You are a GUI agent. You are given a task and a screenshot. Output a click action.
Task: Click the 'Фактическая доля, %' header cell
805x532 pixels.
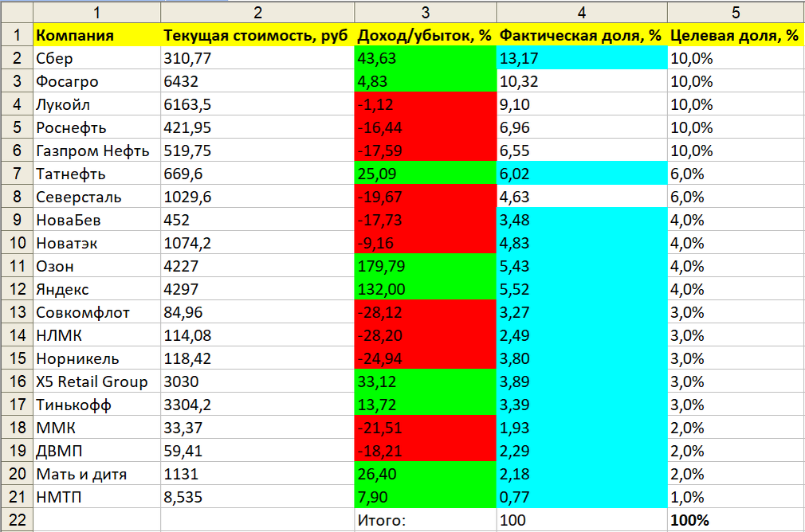coord(582,35)
